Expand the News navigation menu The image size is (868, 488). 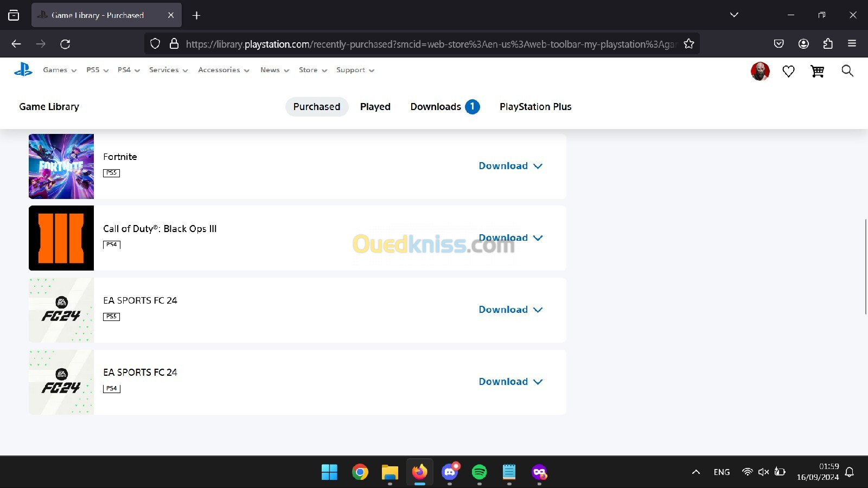(x=275, y=70)
